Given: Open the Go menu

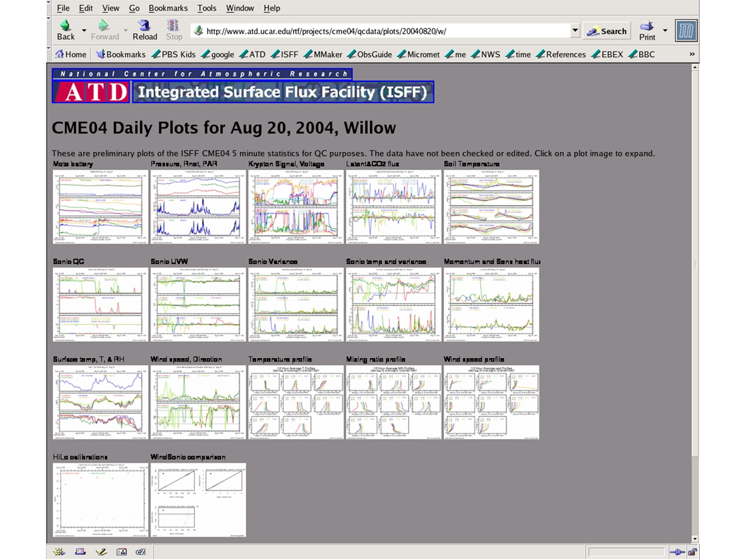Looking at the screenshot, I should [x=134, y=8].
